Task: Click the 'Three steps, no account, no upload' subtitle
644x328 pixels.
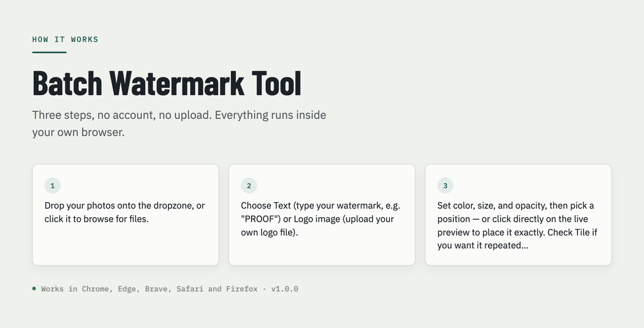Action: 179,123
